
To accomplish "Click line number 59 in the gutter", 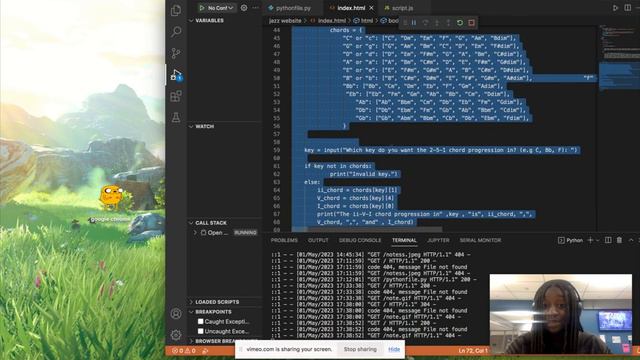I will [276, 150].
